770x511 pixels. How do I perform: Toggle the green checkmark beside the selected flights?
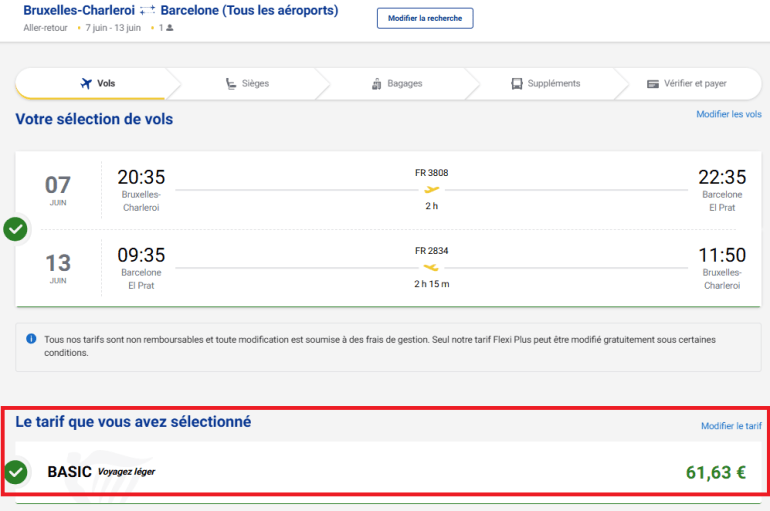pos(15,229)
